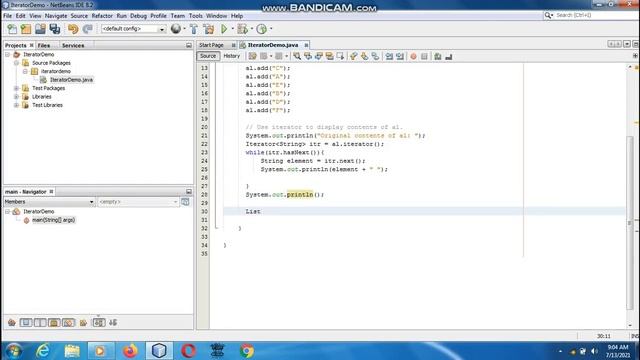Switch to the Services tab
This screenshot has height=360, width=640.
(73, 45)
